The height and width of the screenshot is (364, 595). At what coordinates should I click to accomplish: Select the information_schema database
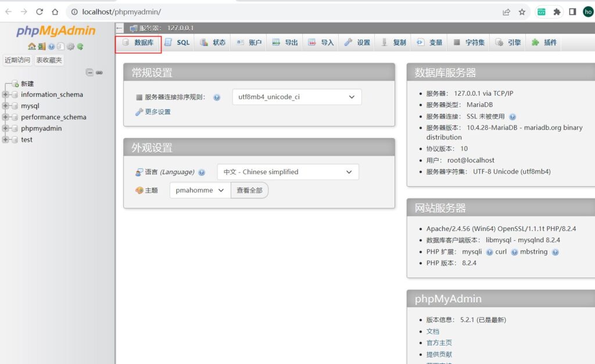tap(52, 95)
